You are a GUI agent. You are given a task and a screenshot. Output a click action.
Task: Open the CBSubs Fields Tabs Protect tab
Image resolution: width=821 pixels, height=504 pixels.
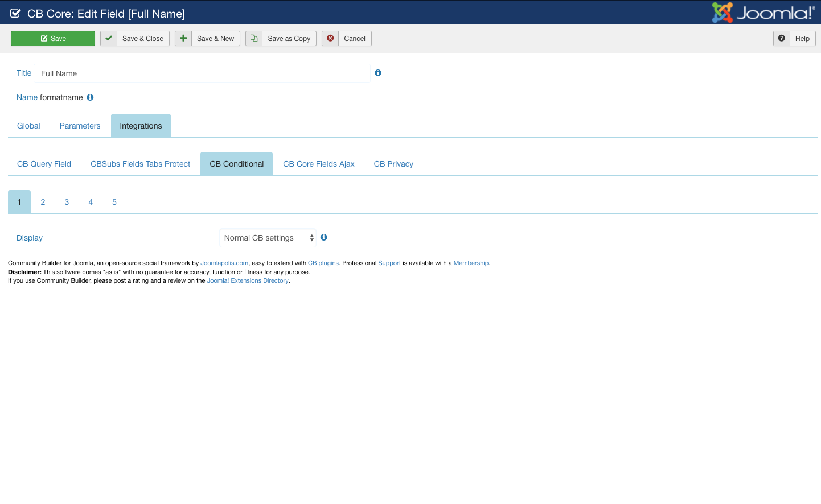point(141,164)
